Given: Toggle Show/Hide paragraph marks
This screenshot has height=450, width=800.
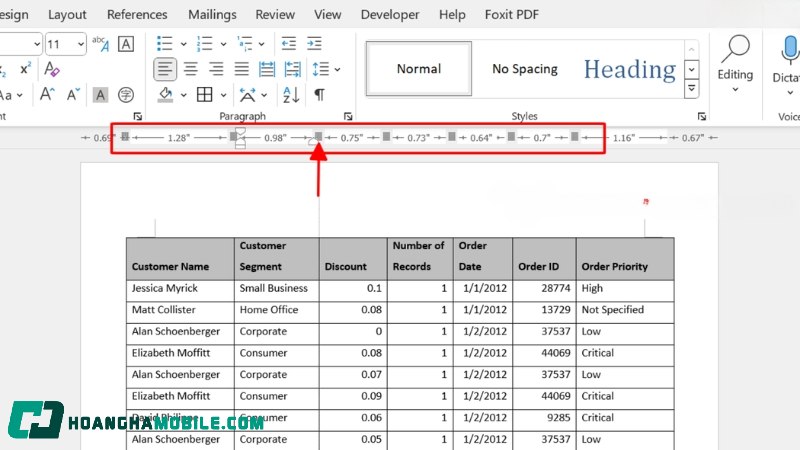Looking at the screenshot, I should coord(319,95).
